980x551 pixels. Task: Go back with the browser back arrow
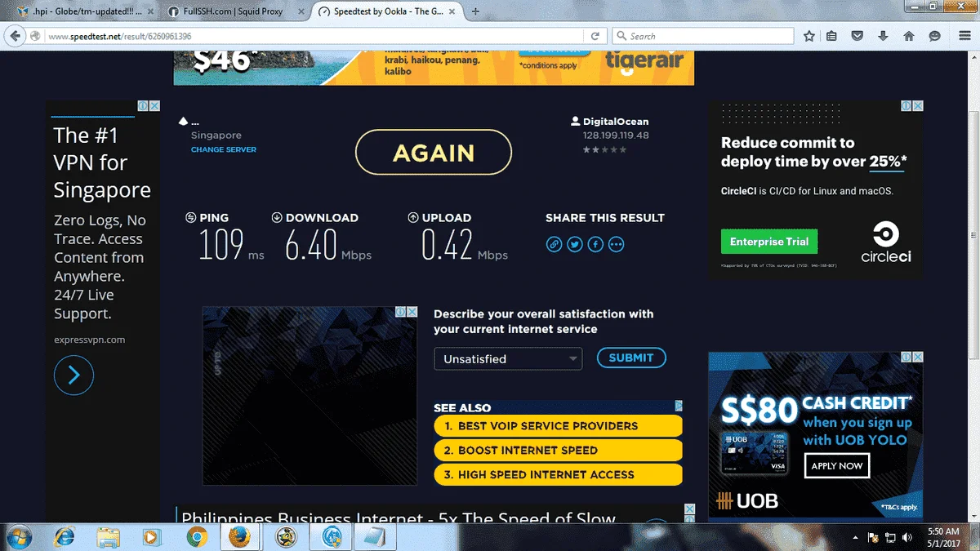click(16, 36)
